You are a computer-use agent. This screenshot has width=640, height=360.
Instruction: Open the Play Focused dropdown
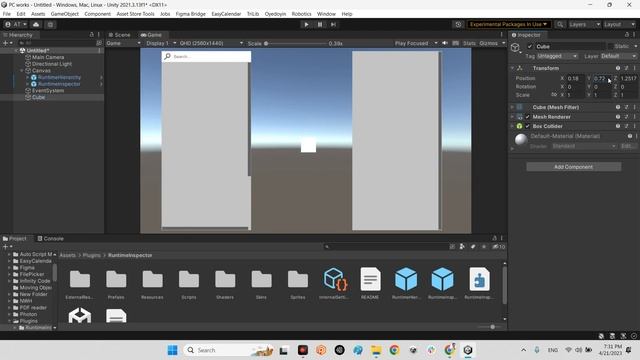point(416,43)
